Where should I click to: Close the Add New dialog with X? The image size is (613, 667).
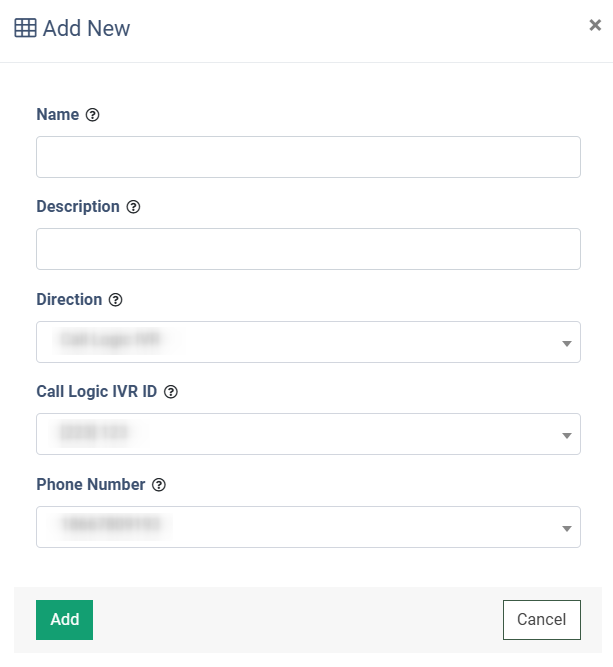(x=595, y=25)
